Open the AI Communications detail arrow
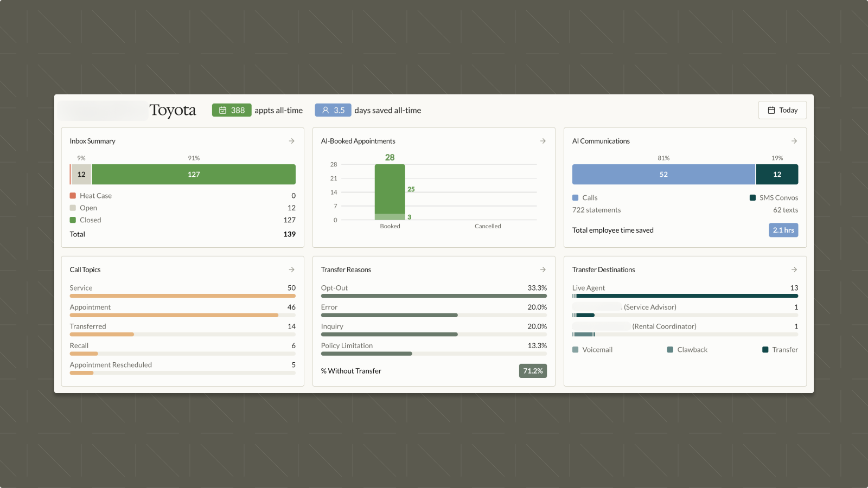868x488 pixels. [x=794, y=141]
